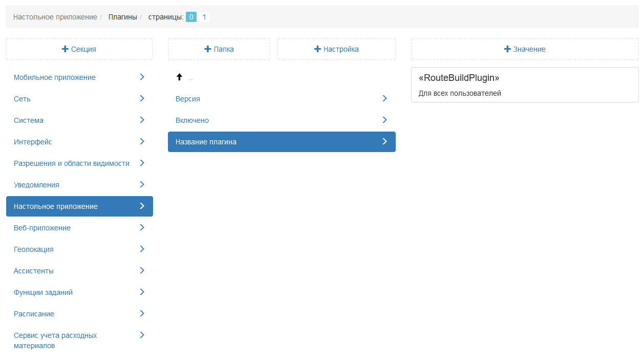Click the plus icon next to Настройка

pos(317,49)
